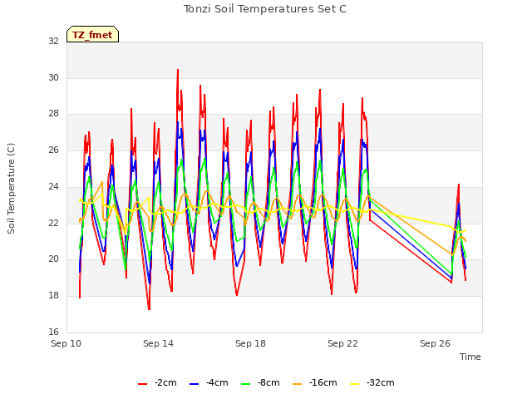Click the yellow -32cm legend swatch
Screen dimensions: 532x399
[x=355, y=383]
